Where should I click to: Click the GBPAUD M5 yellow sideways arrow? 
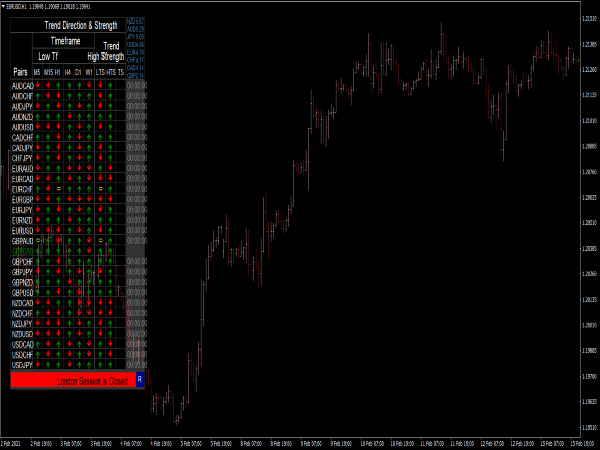pyautogui.click(x=38, y=240)
